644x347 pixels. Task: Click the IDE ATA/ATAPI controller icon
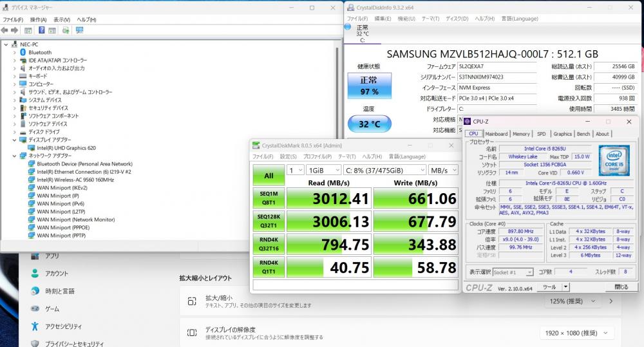tap(23, 61)
